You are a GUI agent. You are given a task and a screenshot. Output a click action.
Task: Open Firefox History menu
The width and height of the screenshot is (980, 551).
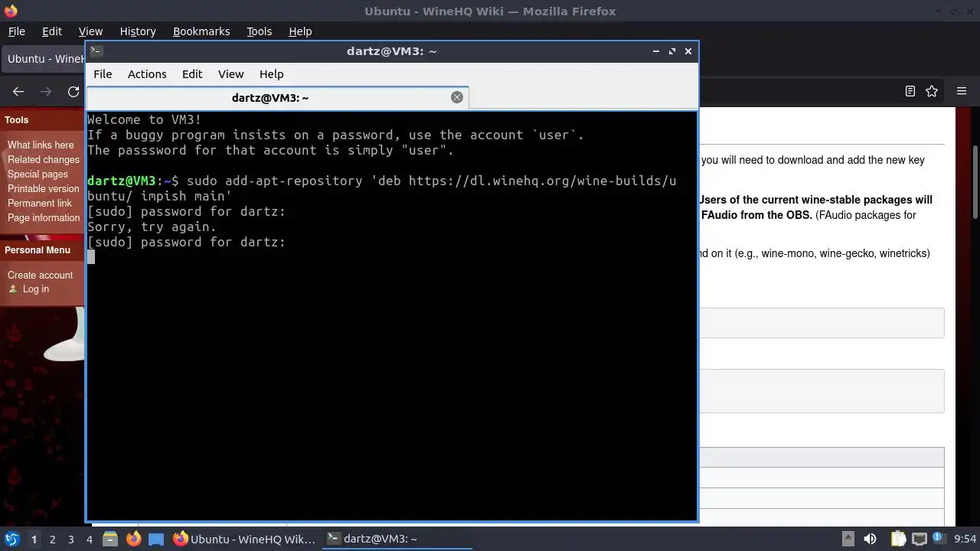pos(138,31)
